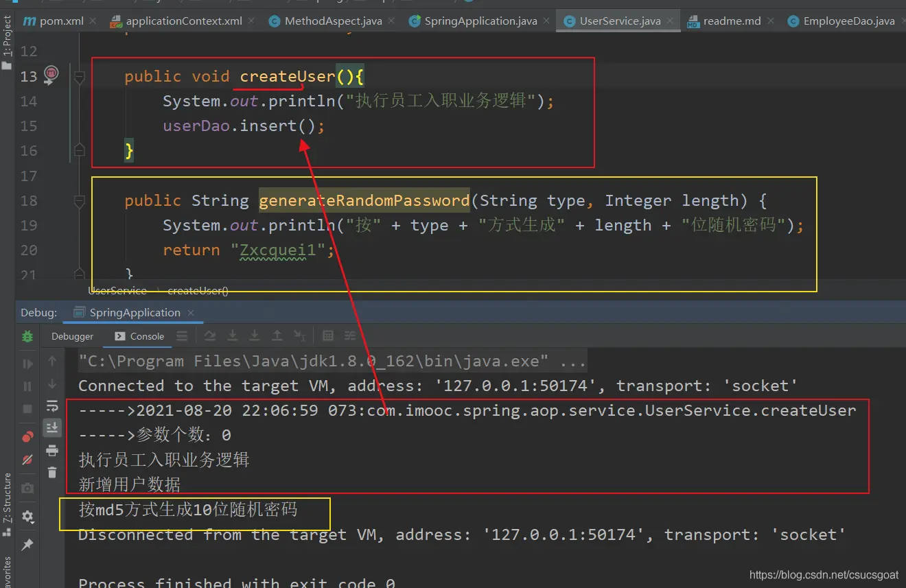906x588 pixels.
Task: Click the generateRandomPassword method name
Action: [364, 201]
